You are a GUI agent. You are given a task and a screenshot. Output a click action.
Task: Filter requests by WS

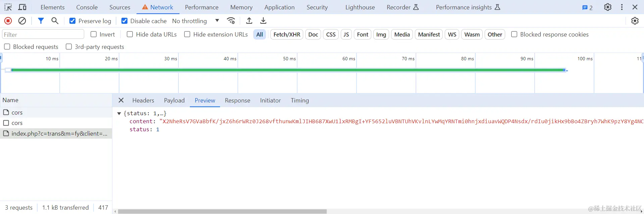point(452,34)
